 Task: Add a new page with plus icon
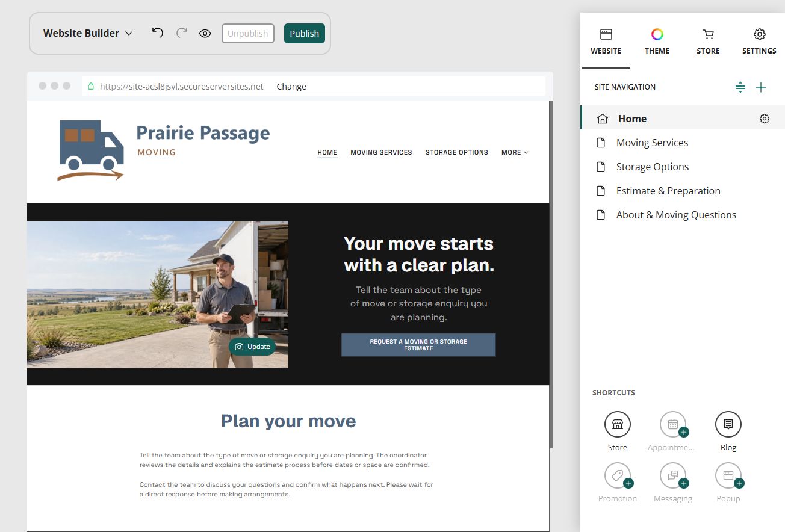[761, 87]
